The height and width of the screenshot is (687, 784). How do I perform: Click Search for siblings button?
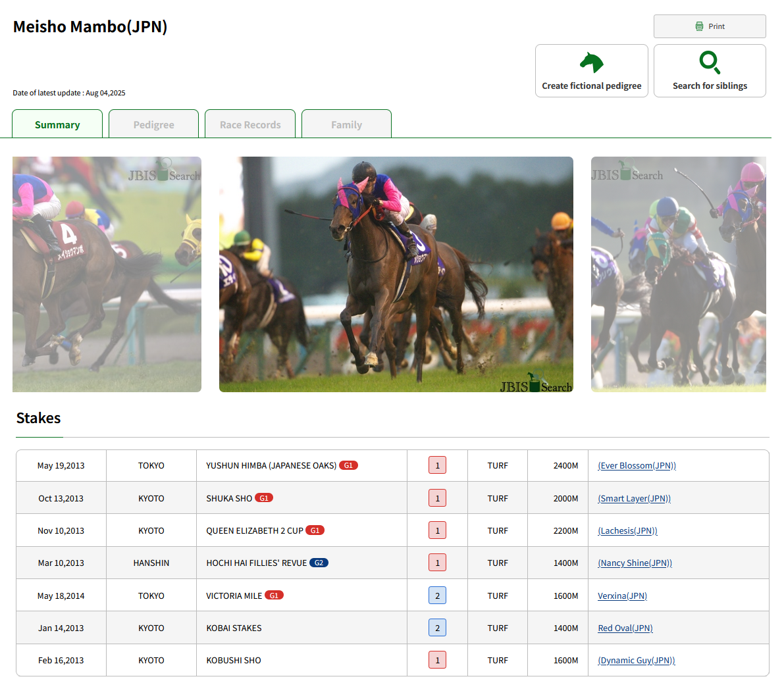click(x=710, y=70)
